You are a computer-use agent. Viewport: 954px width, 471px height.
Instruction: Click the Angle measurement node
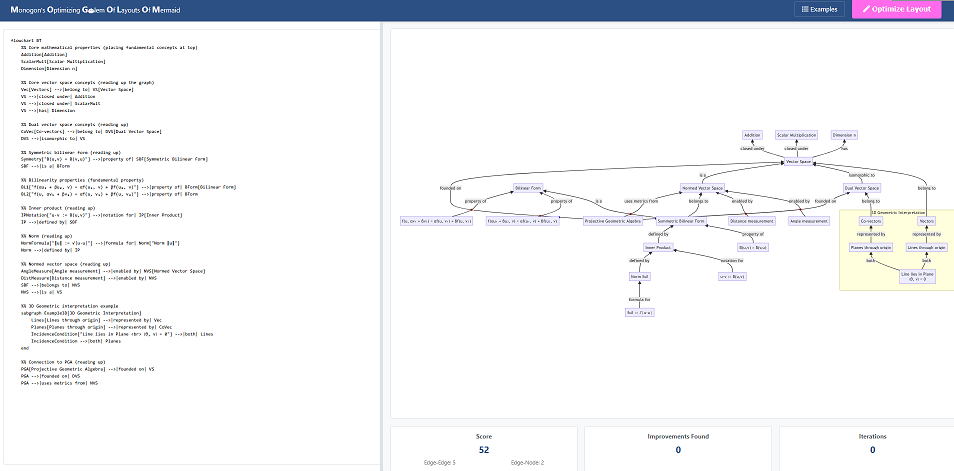point(809,221)
